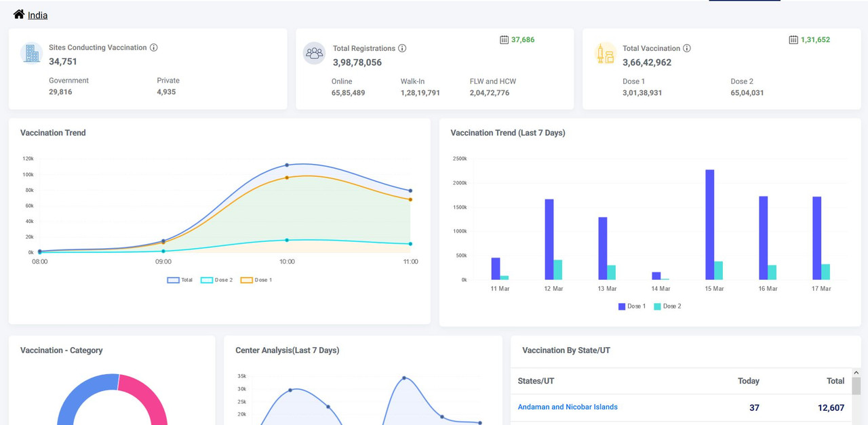Click Andaman today value 37
The width and height of the screenshot is (868, 425).
point(755,407)
